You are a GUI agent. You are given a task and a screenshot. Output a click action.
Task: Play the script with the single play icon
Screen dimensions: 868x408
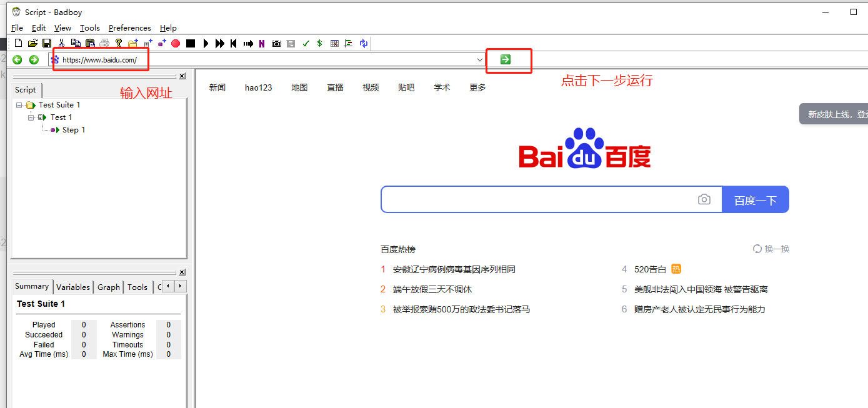pyautogui.click(x=206, y=43)
